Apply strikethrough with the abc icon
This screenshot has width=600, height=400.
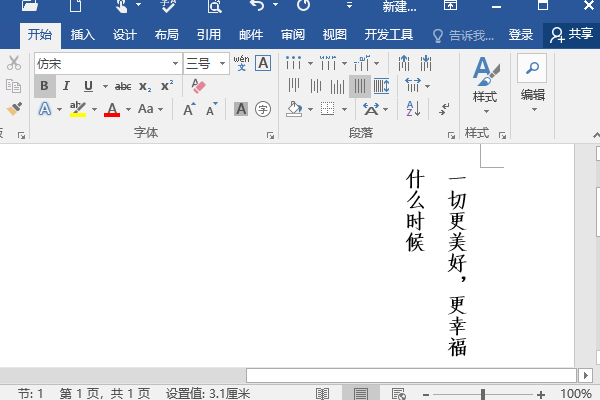123,86
